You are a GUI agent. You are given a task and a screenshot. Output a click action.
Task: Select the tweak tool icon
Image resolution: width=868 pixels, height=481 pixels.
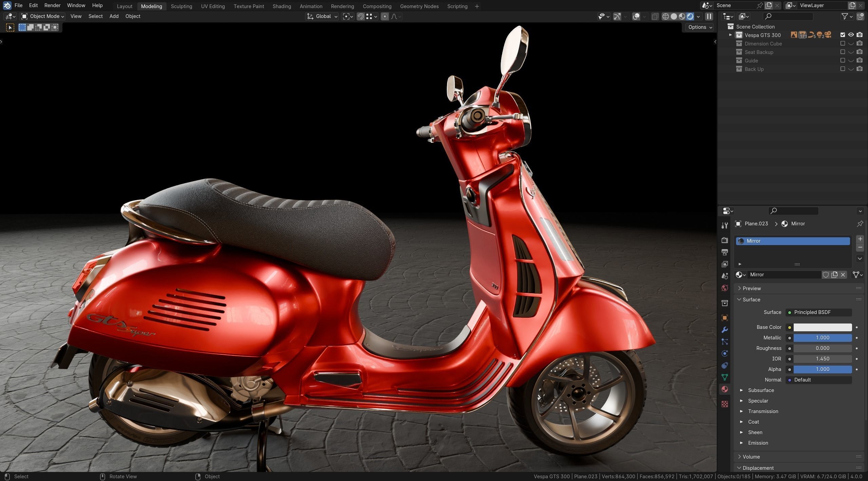point(10,27)
